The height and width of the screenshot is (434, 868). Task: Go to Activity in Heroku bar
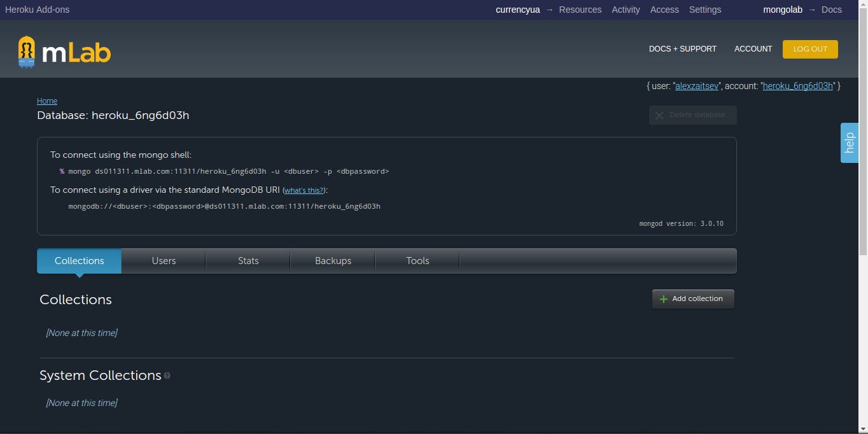point(626,10)
